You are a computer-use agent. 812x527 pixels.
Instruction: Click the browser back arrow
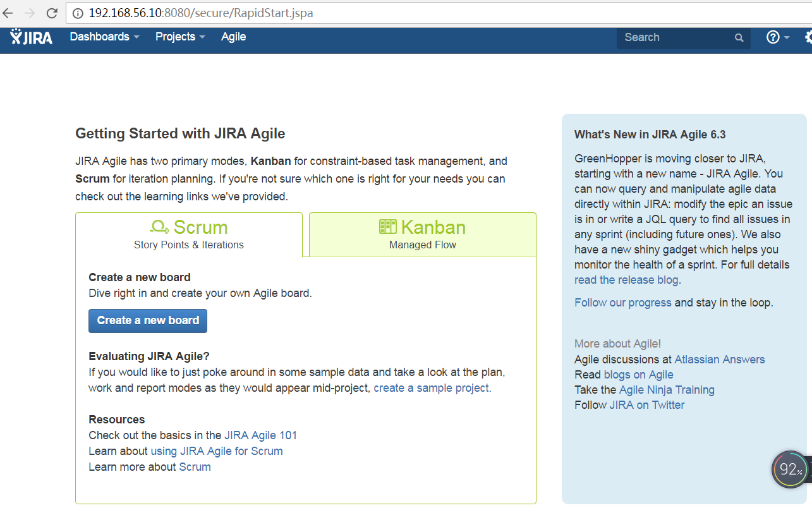[x=8, y=13]
